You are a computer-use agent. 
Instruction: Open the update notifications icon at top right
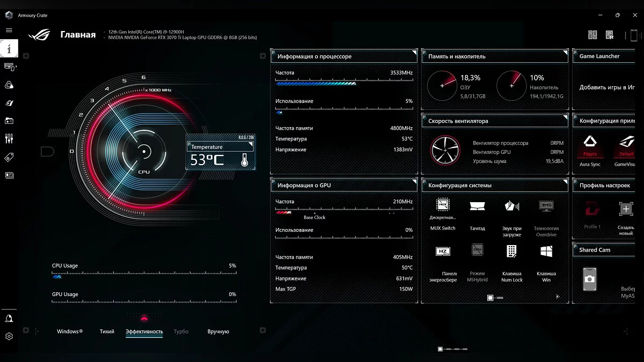click(x=610, y=35)
